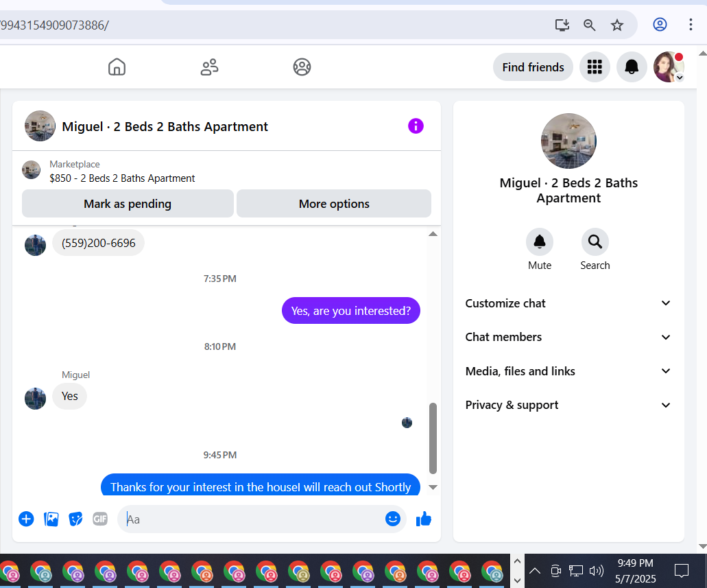Open the Marketplace listing thumbnail

tap(31, 170)
